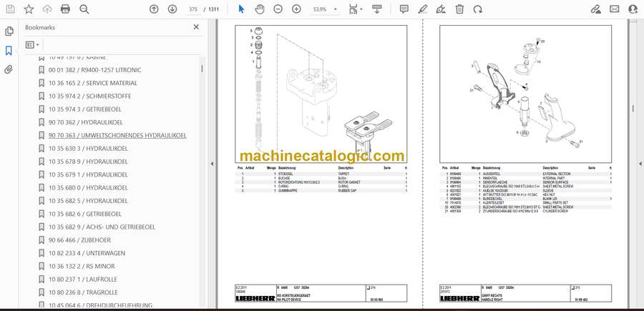Click the HEX NUT row in the right parts table
Viewport: 644px width, 311px height.
526,194
